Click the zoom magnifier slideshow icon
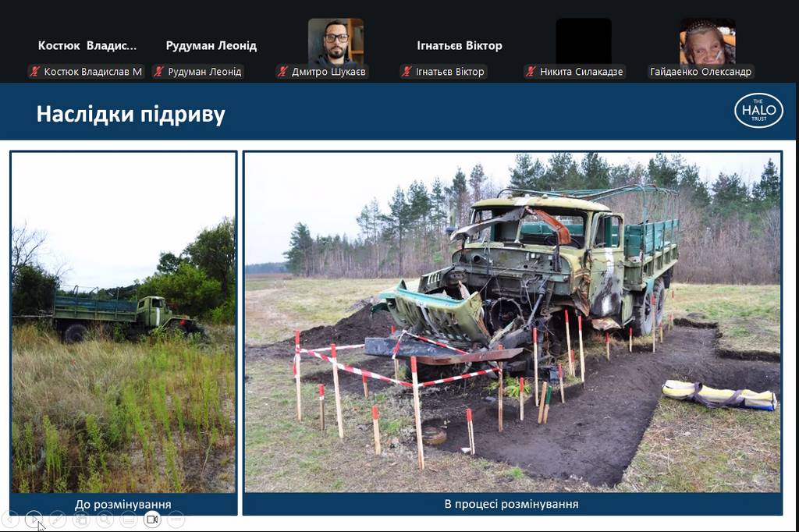 (x=105, y=519)
